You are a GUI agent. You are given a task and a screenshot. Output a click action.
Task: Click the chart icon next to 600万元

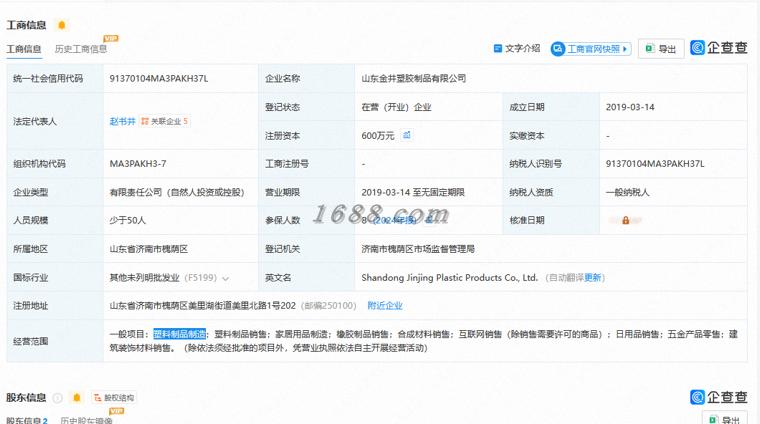pyautogui.click(x=407, y=135)
